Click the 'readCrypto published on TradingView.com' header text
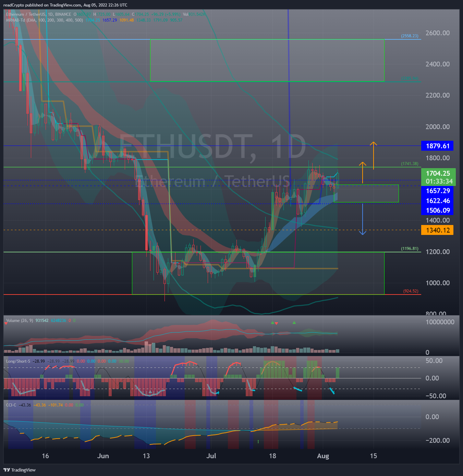Image resolution: width=463 pixels, height=476 pixels. [x=43, y=5]
